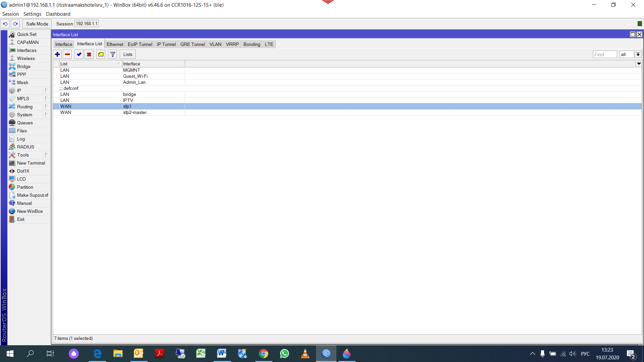644x362 pixels.
Task: Open RADIUS menu
Action: (29, 147)
